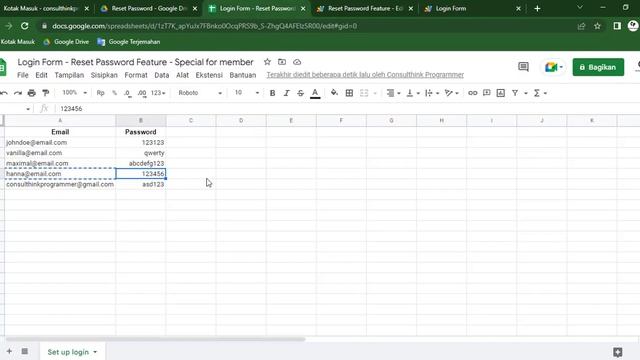Viewport: 640px width, 360px height.
Task: Open the Explore panel icon
Action: (x=618, y=352)
